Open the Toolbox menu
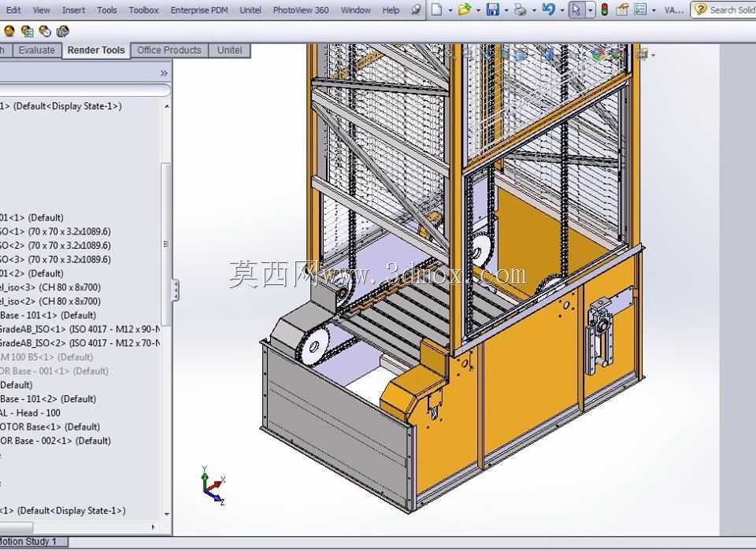The height and width of the screenshot is (551, 756). tap(143, 10)
